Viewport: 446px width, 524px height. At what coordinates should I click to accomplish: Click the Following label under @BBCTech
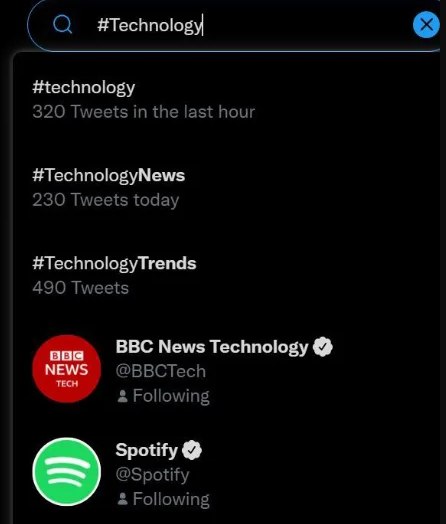pyautogui.click(x=171, y=397)
